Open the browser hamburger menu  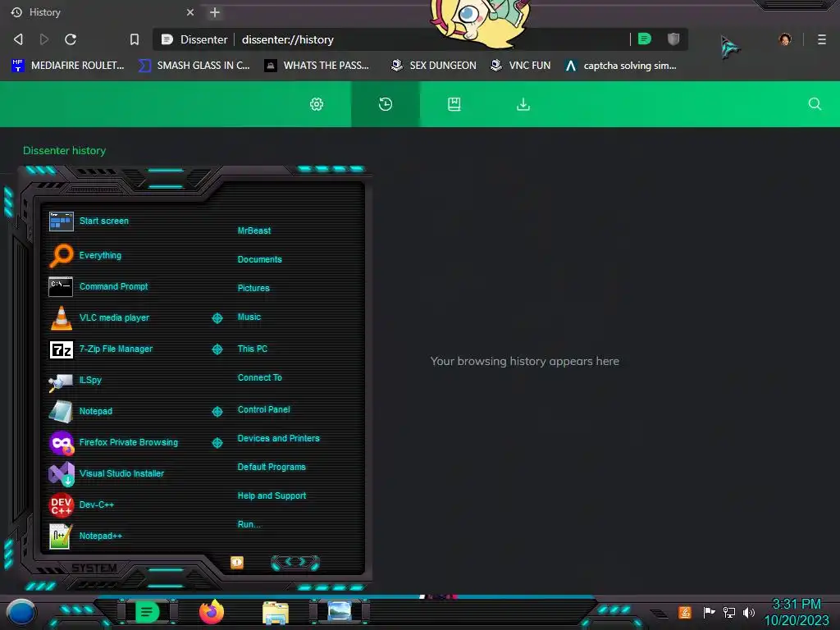[x=822, y=39]
